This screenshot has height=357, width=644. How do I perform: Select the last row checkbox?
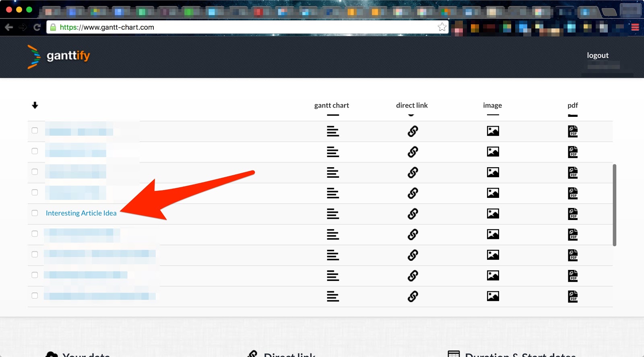pos(35,296)
